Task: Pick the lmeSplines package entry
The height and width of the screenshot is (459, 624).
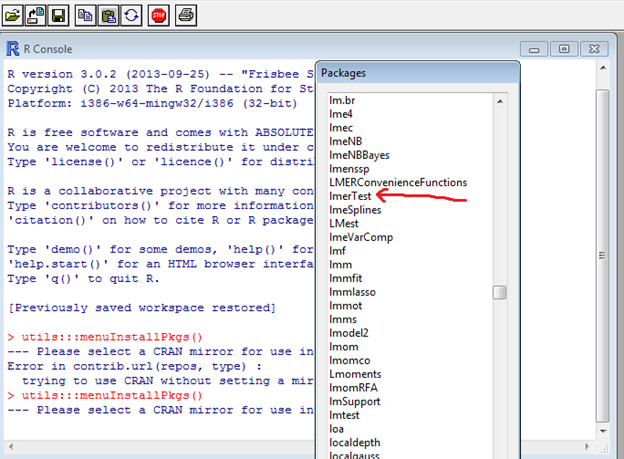Action: click(356, 209)
